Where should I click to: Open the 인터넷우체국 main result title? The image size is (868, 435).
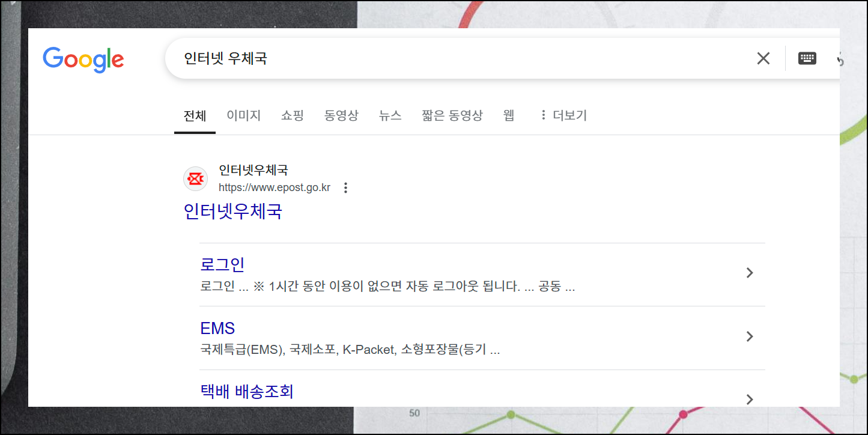233,211
